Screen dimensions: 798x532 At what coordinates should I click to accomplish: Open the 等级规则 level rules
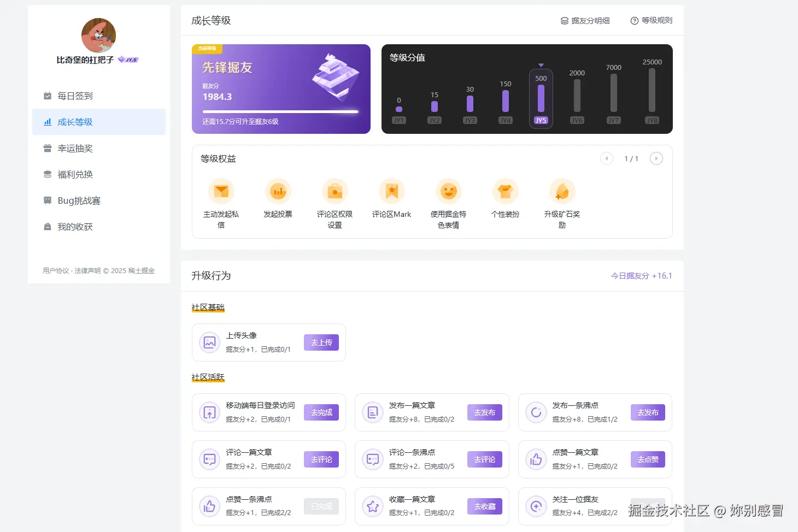coord(651,20)
